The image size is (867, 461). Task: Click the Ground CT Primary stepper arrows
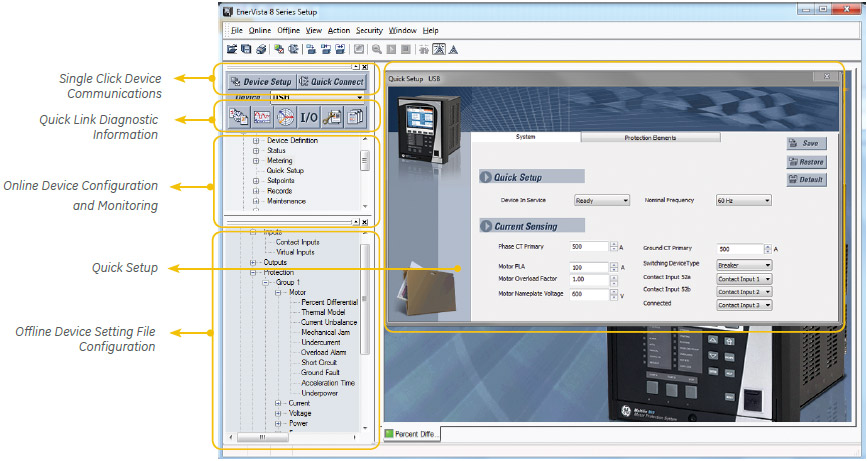click(x=767, y=249)
